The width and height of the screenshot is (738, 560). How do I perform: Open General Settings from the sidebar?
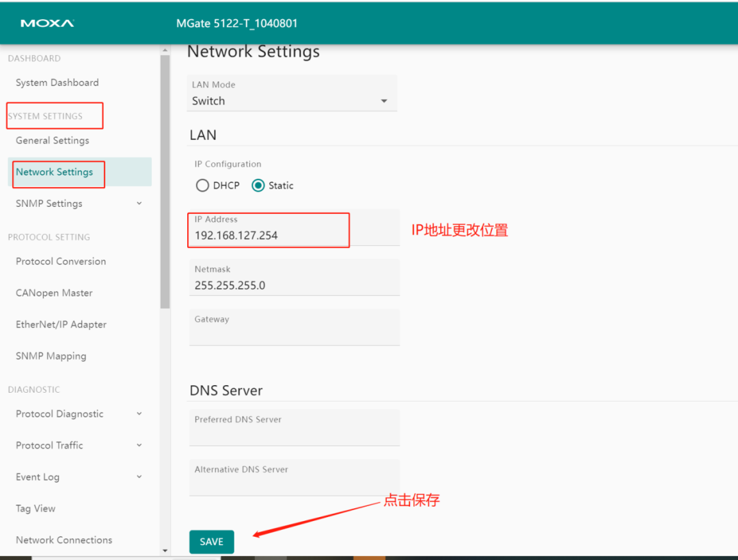53,140
